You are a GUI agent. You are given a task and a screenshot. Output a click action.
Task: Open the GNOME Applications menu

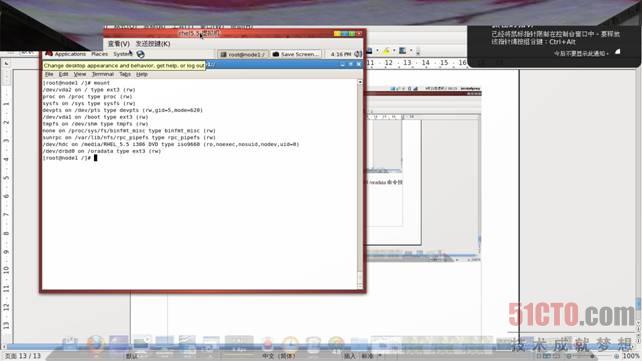tap(66, 54)
